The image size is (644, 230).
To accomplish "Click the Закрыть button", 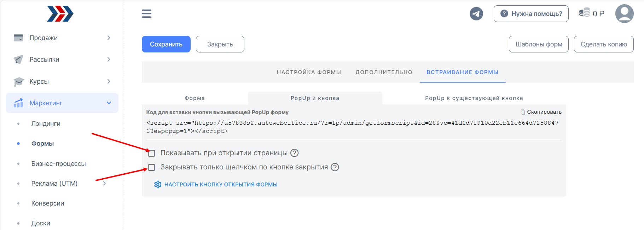I will click(x=220, y=44).
